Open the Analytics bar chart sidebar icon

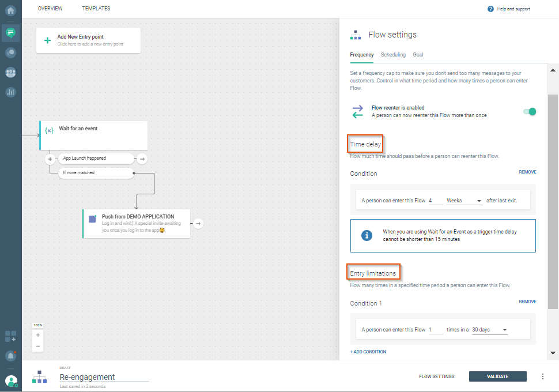[x=10, y=92]
